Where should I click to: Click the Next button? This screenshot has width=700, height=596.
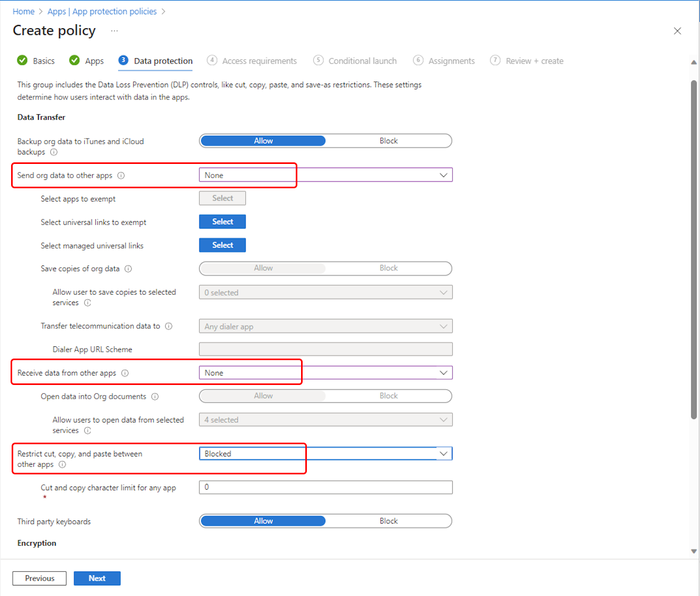click(x=97, y=578)
